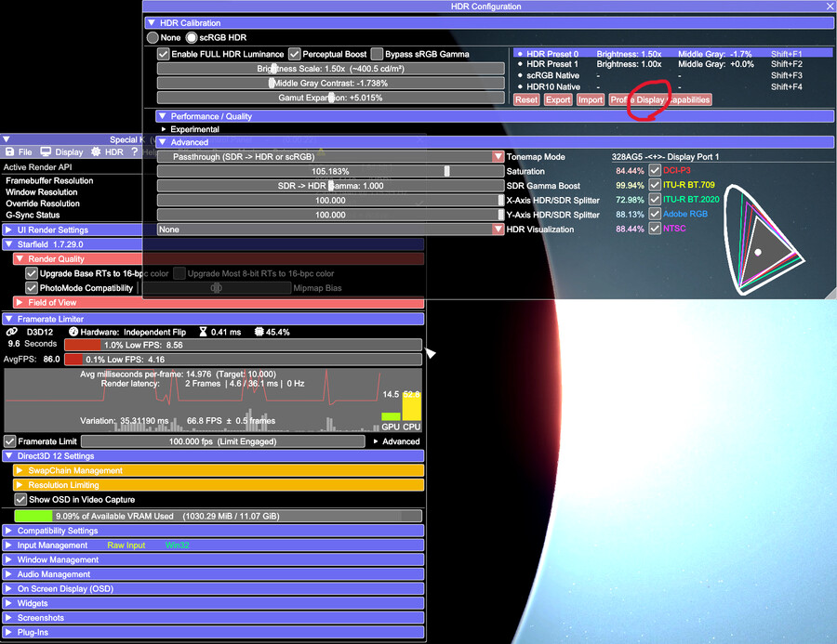
Task: Expand the Plug-Ins section
Action: pyautogui.click(x=213, y=632)
